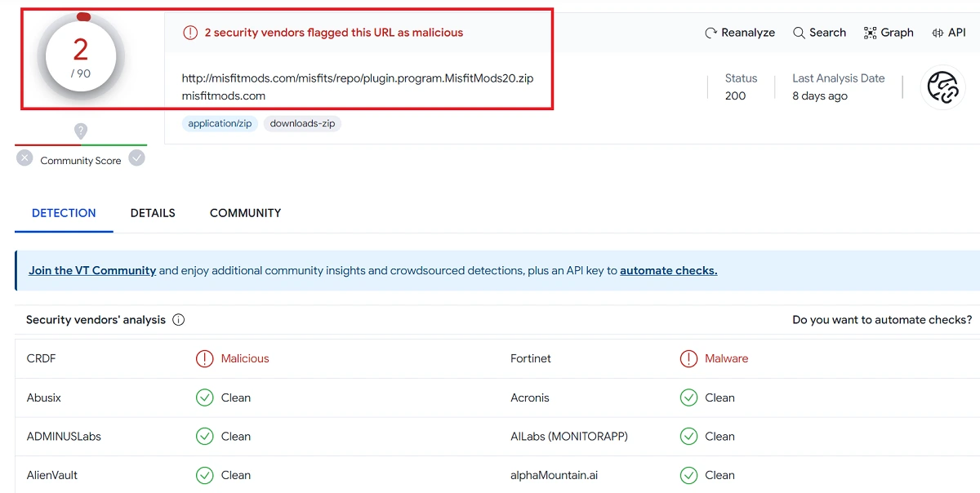Click the broken-link URL avatar icon

coord(942,87)
